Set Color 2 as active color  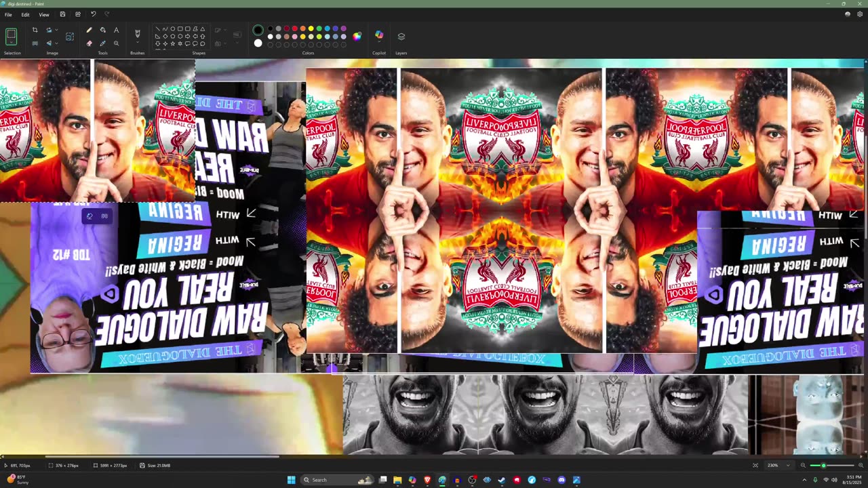click(258, 43)
